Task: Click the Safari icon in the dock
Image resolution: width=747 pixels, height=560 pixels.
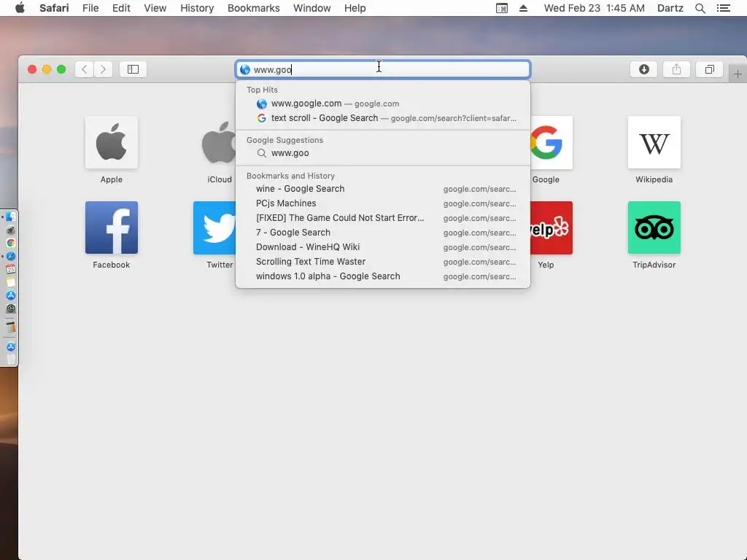Action: [10, 256]
